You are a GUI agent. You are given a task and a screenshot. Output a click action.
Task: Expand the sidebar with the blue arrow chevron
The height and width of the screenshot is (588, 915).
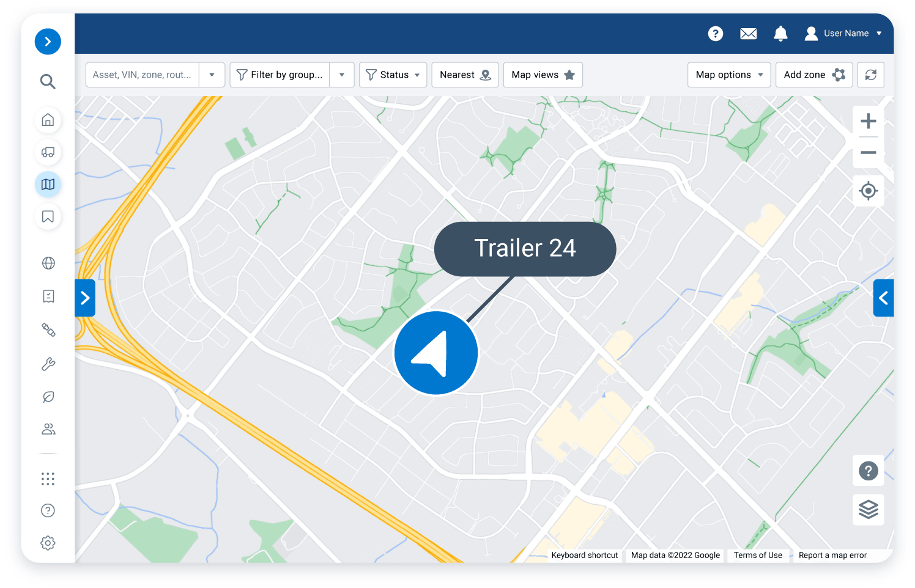click(48, 42)
